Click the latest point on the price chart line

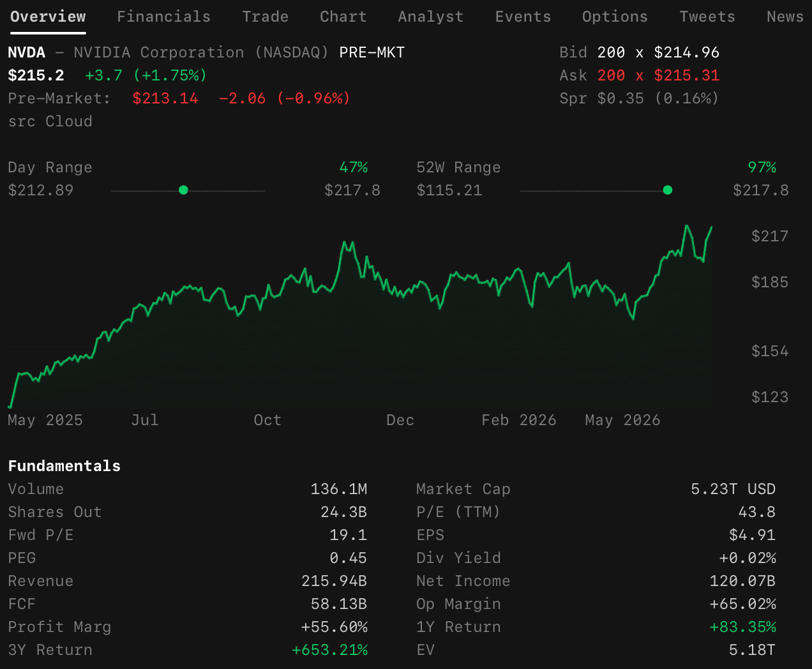[711, 227]
